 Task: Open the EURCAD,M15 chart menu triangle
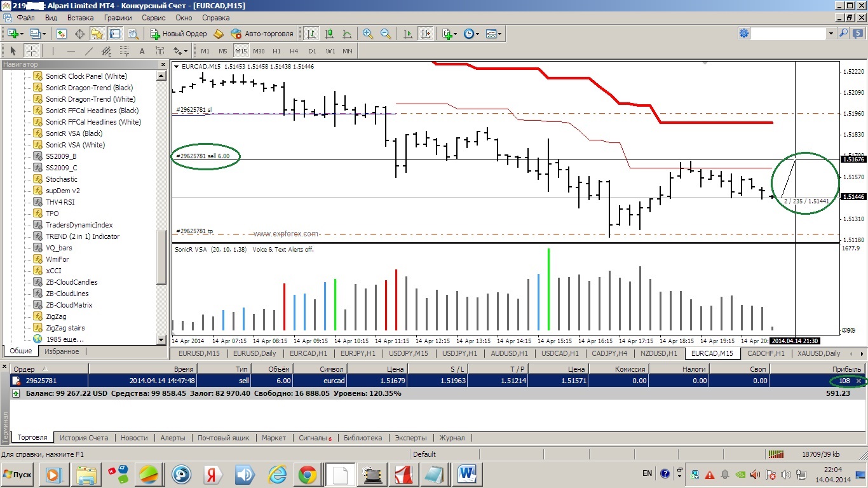176,66
